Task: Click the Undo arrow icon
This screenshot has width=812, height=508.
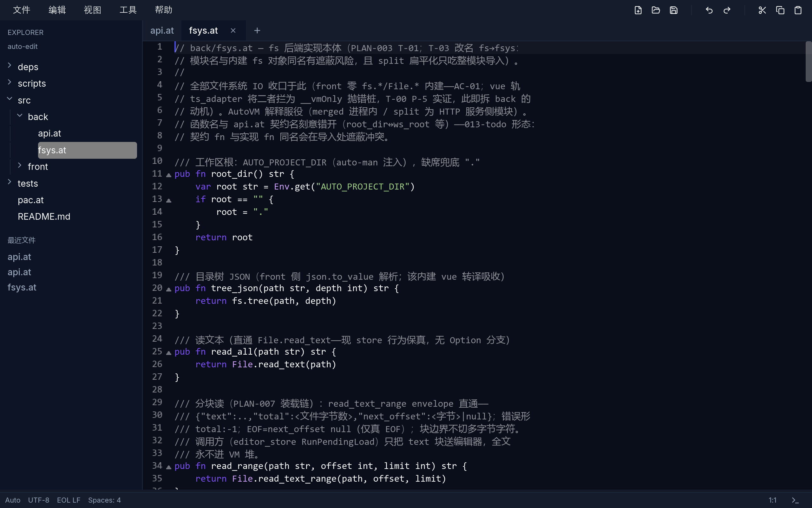Action: point(709,10)
